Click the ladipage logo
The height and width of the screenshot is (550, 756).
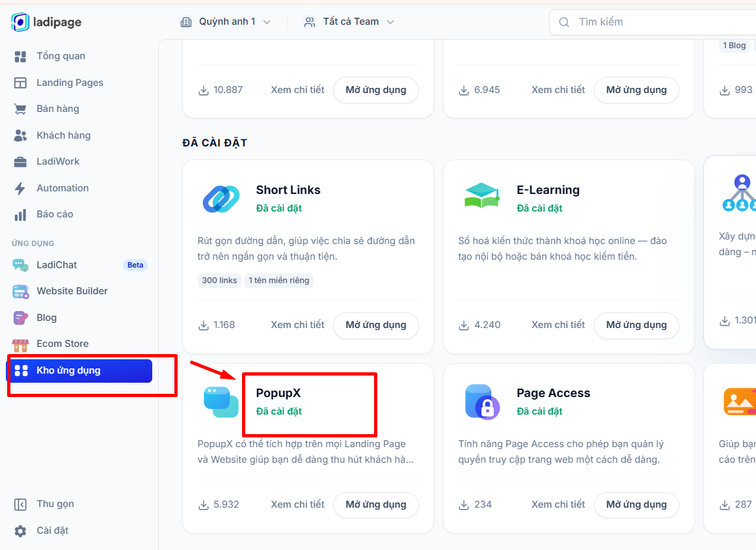(46, 21)
